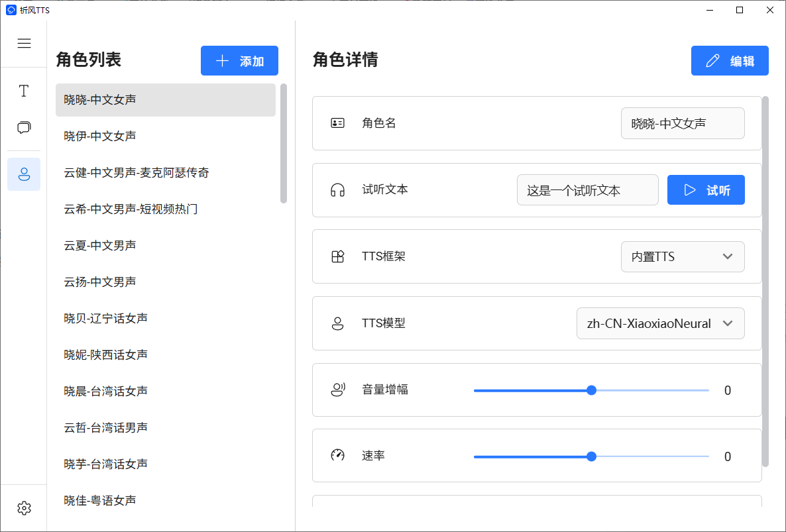Open the settings gear at sidebar bottom
The image size is (786, 532).
tap(24, 507)
